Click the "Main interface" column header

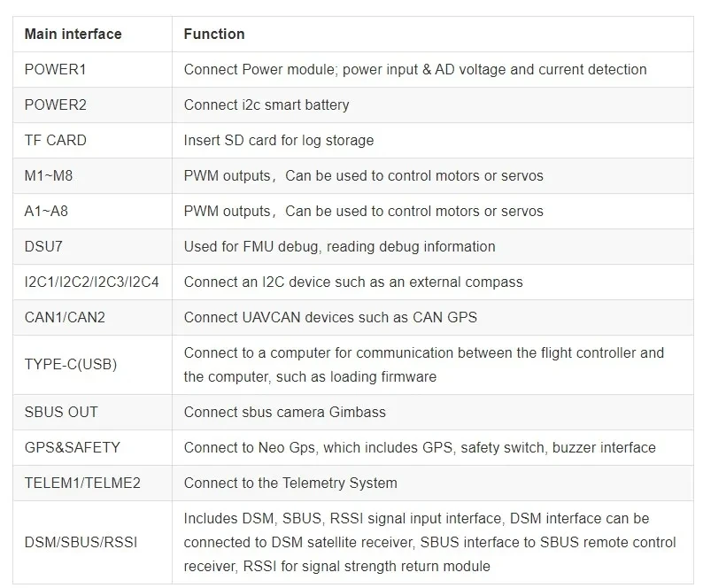click(73, 35)
